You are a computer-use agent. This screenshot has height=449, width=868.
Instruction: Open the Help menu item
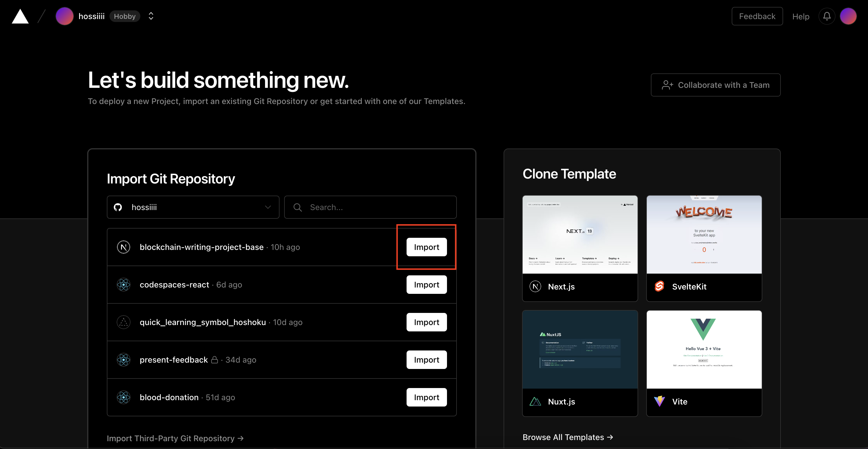[x=801, y=16]
